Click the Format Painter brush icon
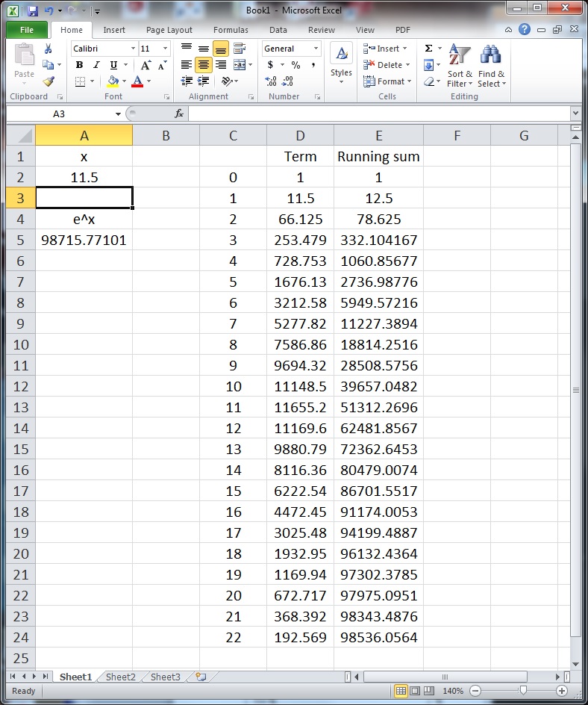The image size is (588, 705). tap(49, 81)
